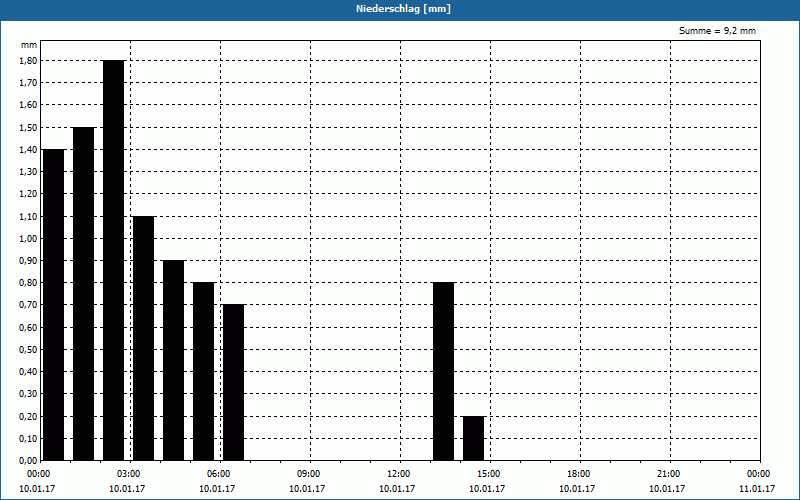Click the '03:00' time axis label

pos(129,474)
